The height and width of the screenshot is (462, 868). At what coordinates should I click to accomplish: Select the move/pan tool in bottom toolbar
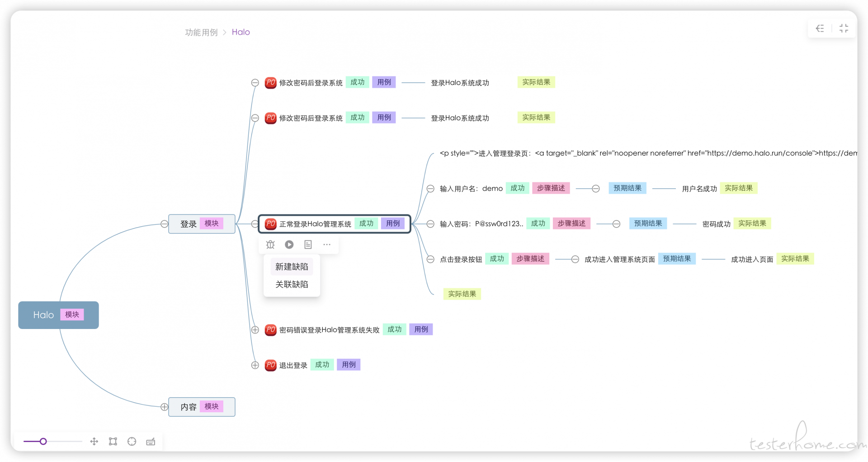pyautogui.click(x=94, y=441)
